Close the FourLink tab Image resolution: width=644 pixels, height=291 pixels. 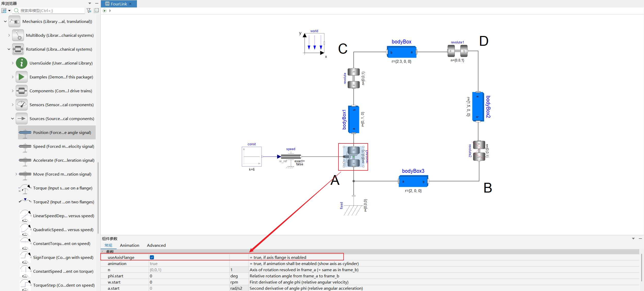click(130, 4)
